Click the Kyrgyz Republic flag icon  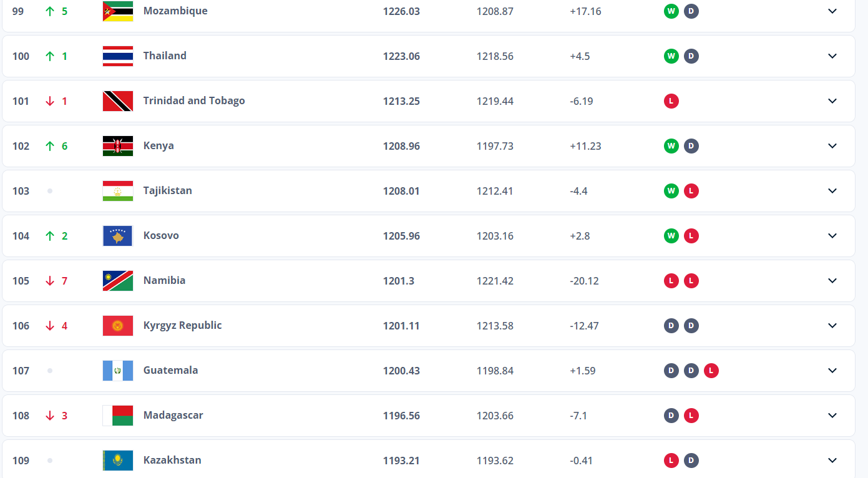tap(117, 326)
